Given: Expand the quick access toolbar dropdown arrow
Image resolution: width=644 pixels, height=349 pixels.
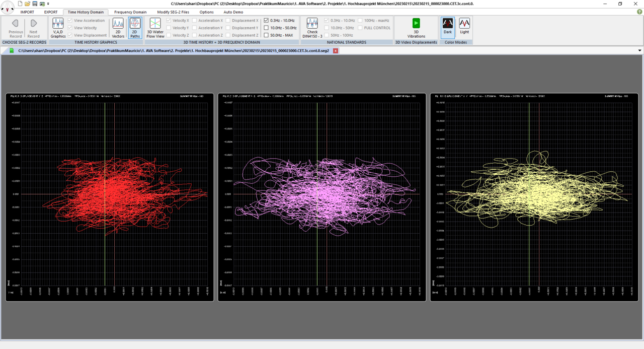Looking at the screenshot, I should click(48, 4).
